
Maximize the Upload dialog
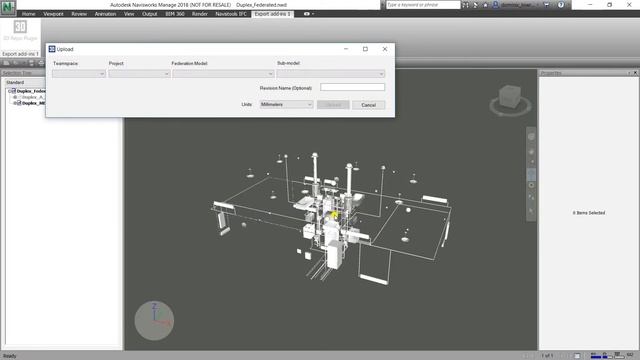[365, 49]
